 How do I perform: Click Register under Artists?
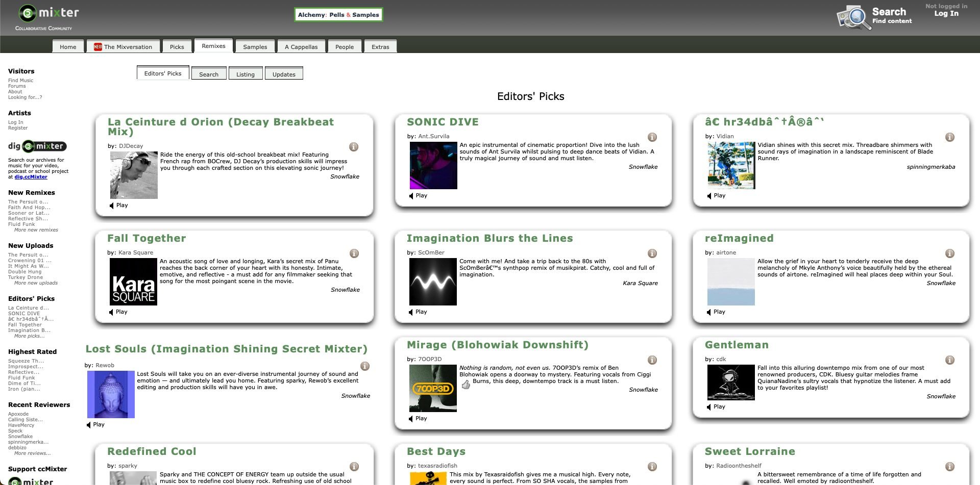click(x=18, y=128)
